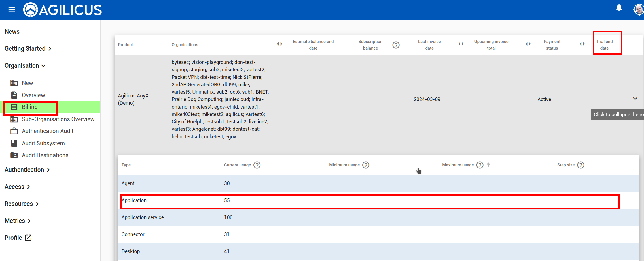Click the Minimum usage help icon
The height and width of the screenshot is (261, 644).
(x=366, y=165)
